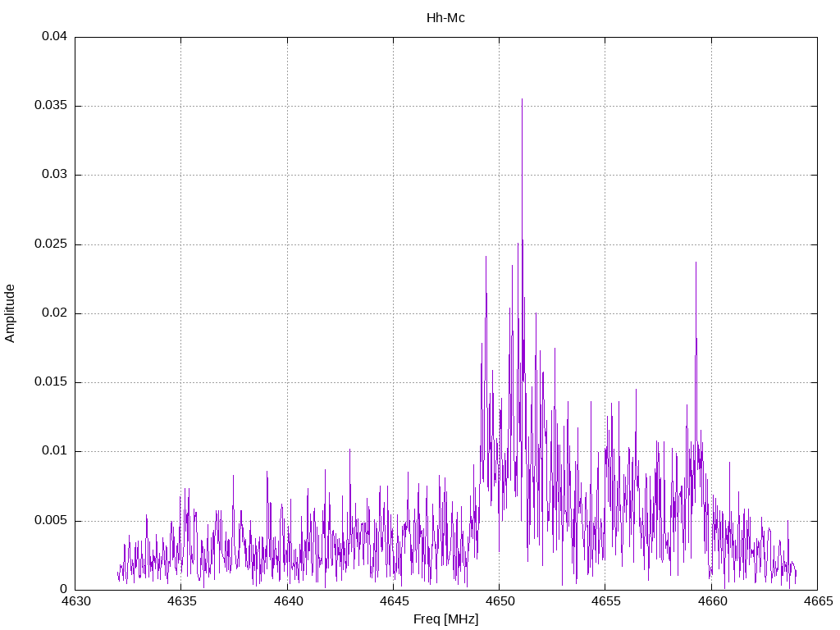This screenshot has width=840, height=630.
Task: Select the 0.015 y-axis tick label
Action: coord(52,382)
